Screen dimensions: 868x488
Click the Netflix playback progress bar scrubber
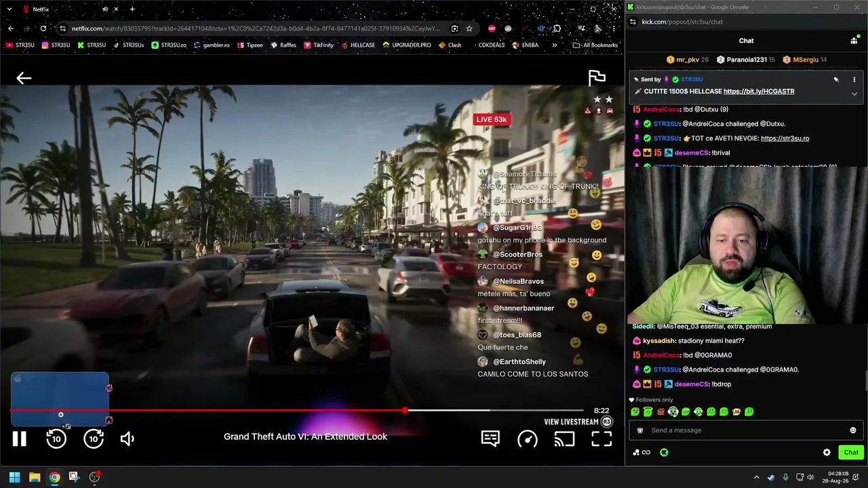[x=405, y=411]
